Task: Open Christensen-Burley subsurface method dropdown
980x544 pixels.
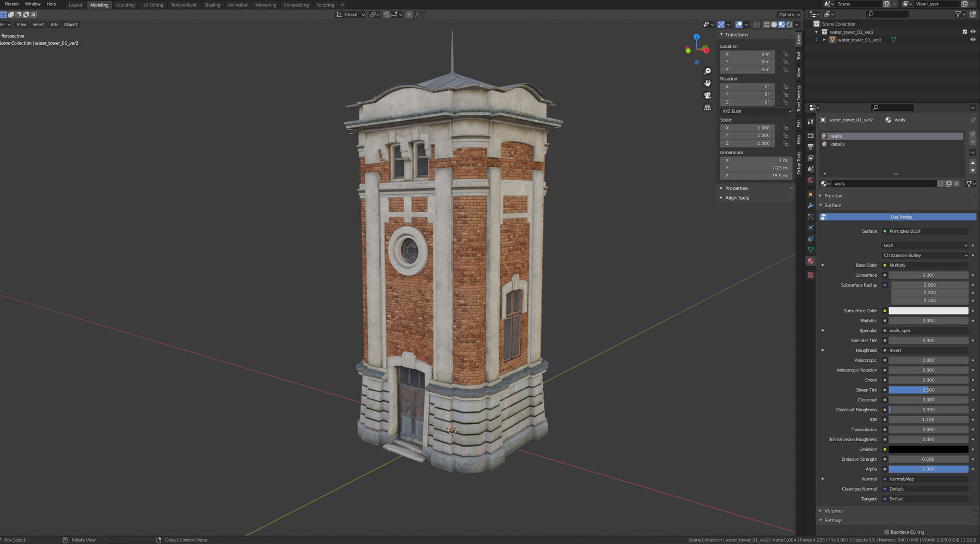Action: click(x=925, y=255)
